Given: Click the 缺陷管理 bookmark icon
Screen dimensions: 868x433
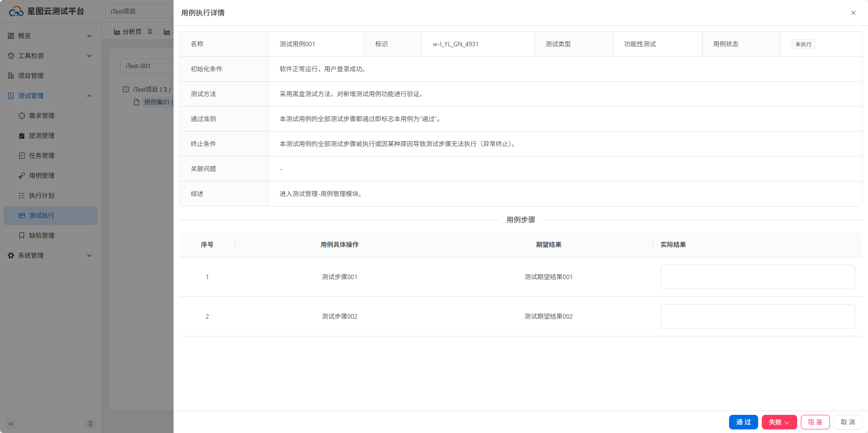Looking at the screenshot, I should coord(22,236).
